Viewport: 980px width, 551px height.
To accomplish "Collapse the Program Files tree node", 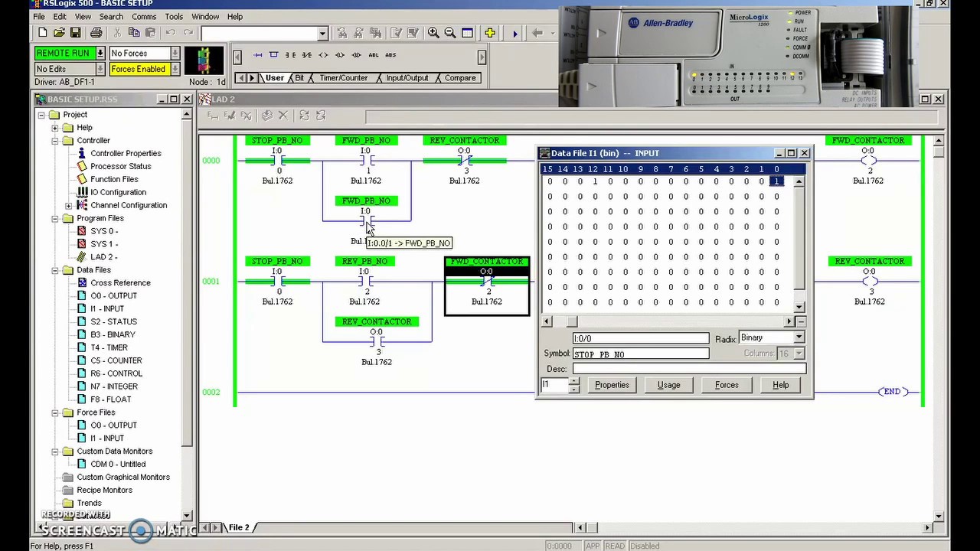I will pos(55,218).
